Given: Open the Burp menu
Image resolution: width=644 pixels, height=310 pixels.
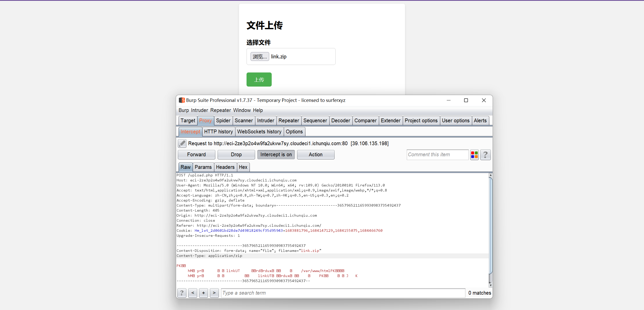Looking at the screenshot, I should click(x=184, y=110).
